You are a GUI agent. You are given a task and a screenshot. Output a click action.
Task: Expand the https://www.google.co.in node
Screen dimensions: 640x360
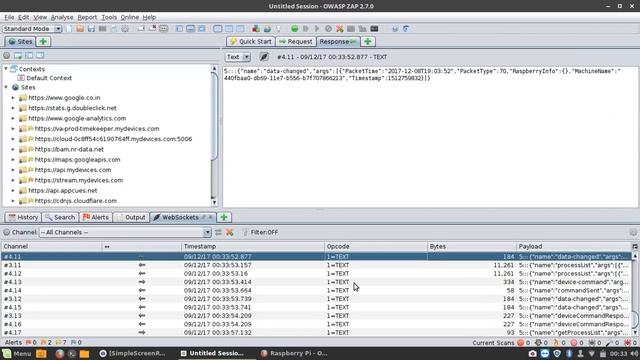coord(13,98)
